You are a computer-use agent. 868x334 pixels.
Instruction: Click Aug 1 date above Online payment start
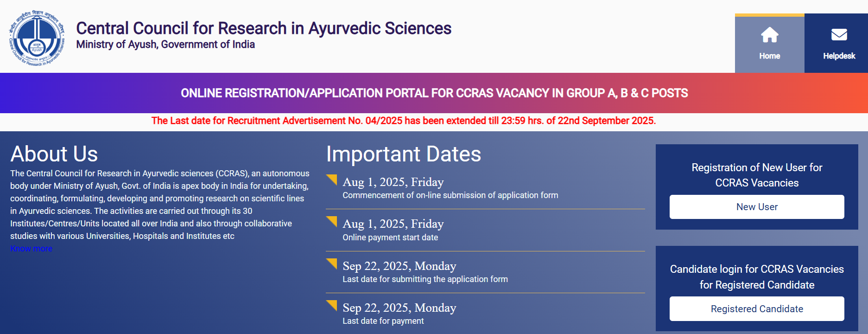[x=393, y=224]
